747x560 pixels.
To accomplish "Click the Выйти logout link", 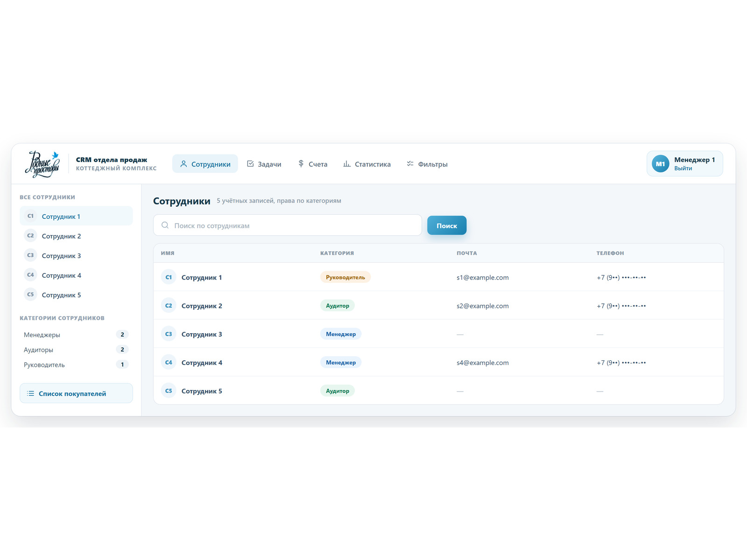I will [x=683, y=168].
